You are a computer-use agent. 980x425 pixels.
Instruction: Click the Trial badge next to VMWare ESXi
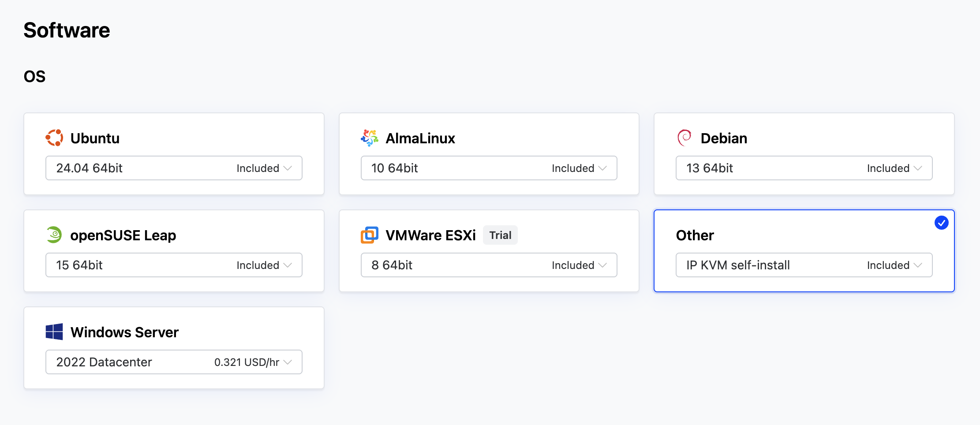500,235
